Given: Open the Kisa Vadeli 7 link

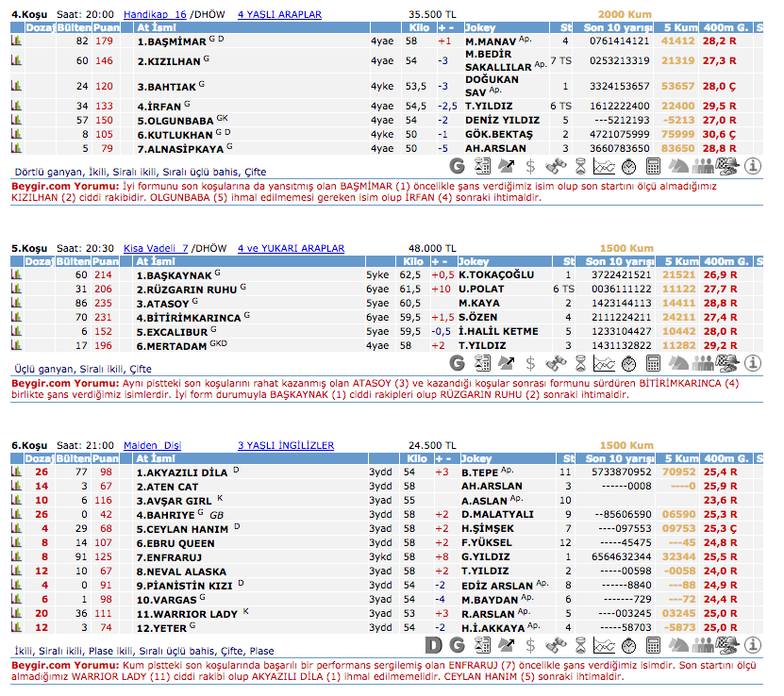Looking at the screenshot, I should click(x=158, y=248).
